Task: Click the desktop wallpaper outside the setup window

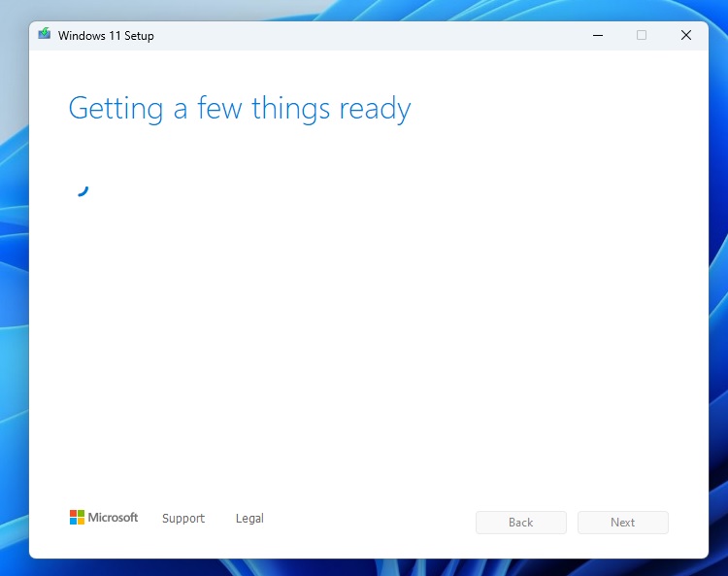Action: point(14,291)
